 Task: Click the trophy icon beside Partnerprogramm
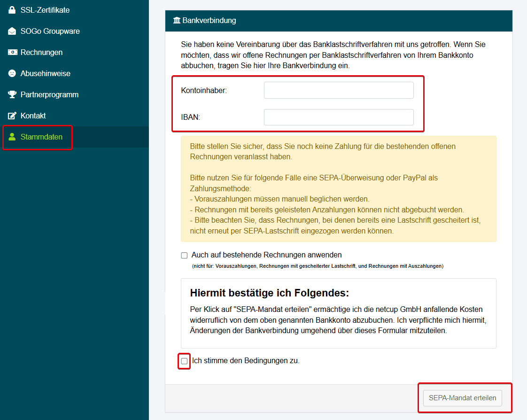[12, 94]
